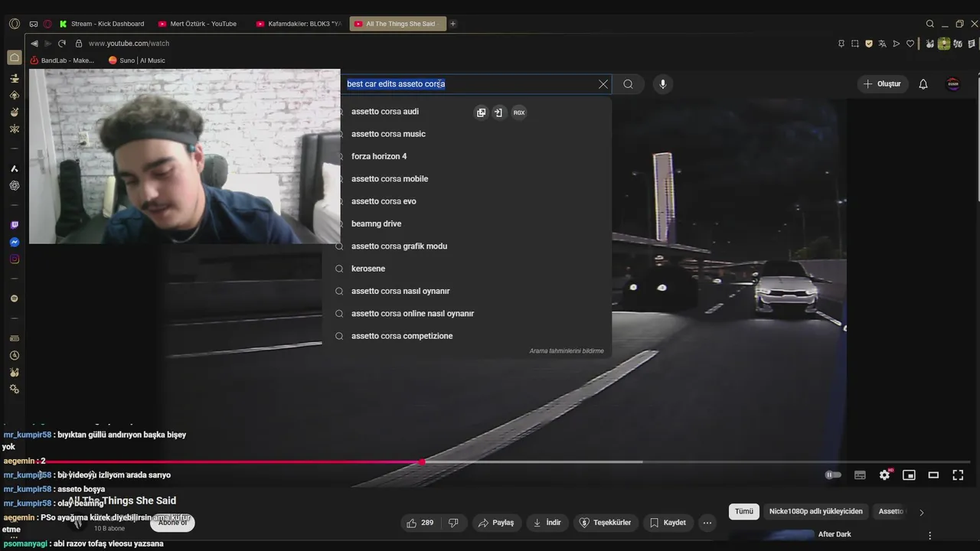
Task: Enter fullscreen video mode
Action: tap(958, 475)
